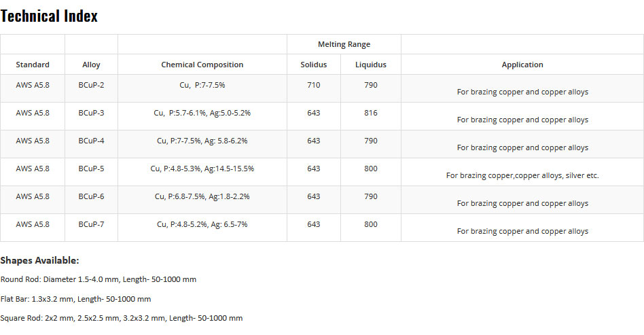Screen dimensions: 644x335
Task: Click the Melting Range header cell
Action: [344, 44]
